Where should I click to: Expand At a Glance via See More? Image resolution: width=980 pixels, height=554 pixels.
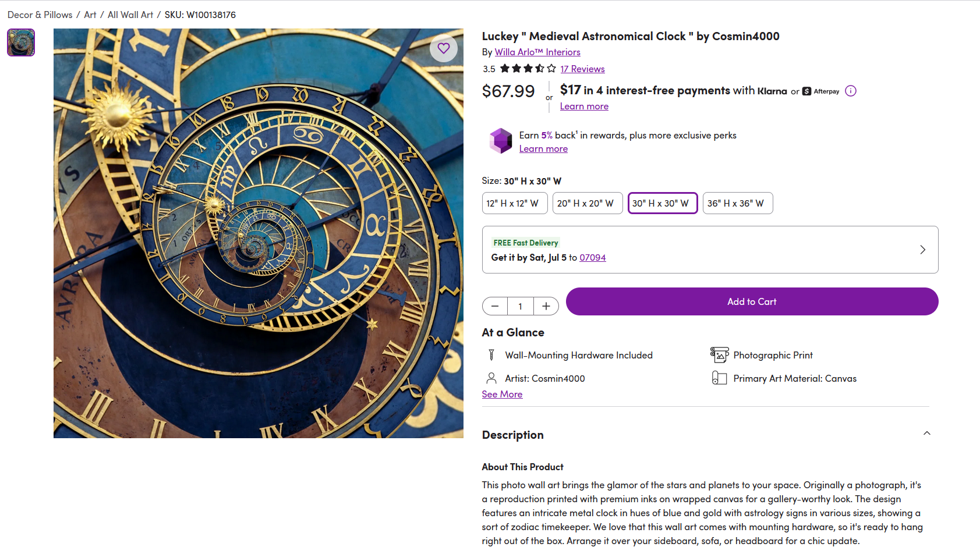tap(502, 395)
